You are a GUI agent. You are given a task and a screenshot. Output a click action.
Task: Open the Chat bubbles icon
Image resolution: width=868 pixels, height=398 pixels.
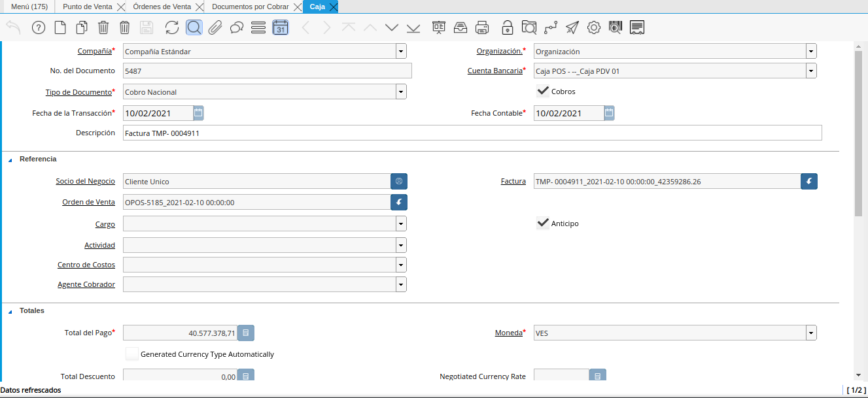pyautogui.click(x=237, y=27)
